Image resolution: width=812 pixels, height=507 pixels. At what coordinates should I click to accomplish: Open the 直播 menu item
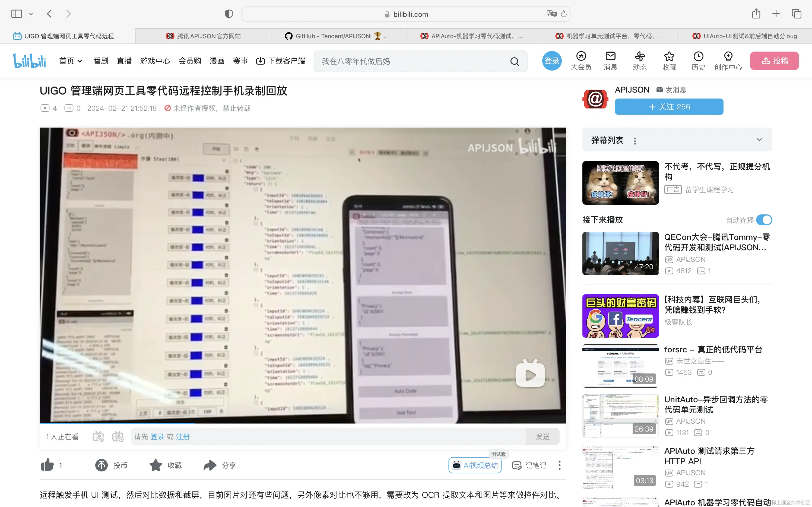coord(124,61)
